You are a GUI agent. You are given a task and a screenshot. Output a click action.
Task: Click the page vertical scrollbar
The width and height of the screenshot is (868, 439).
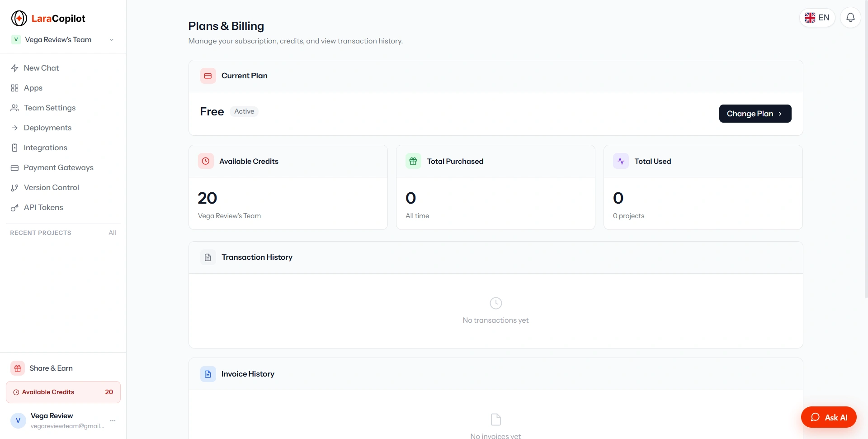(x=866, y=149)
